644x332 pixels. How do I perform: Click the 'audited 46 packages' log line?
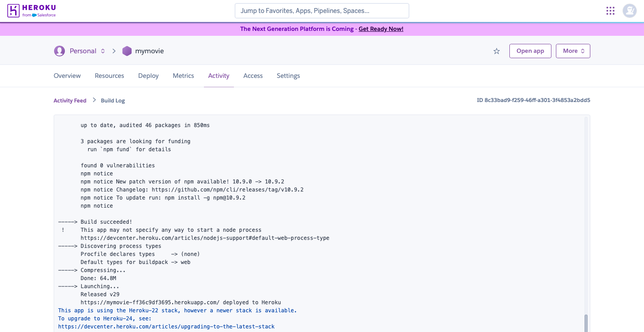click(x=145, y=125)
